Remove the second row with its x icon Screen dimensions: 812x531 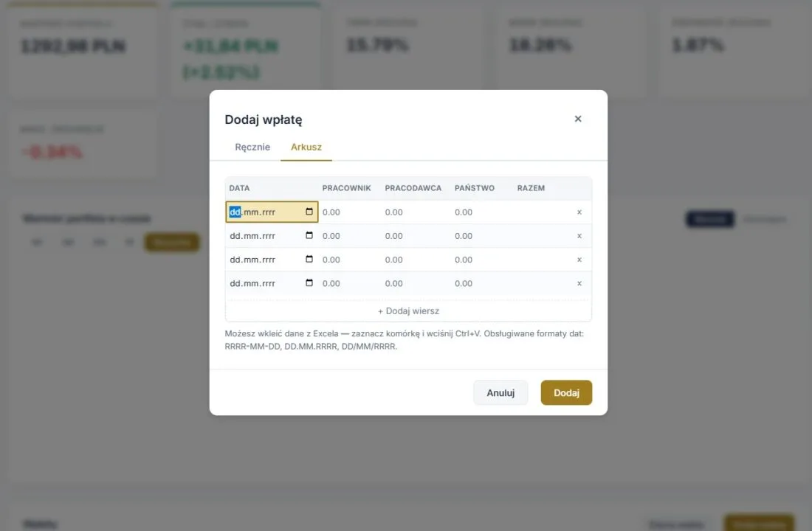click(x=579, y=236)
